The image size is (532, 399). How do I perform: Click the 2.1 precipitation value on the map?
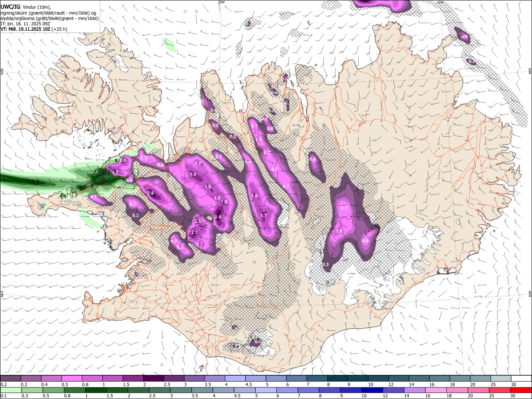(x=195, y=233)
